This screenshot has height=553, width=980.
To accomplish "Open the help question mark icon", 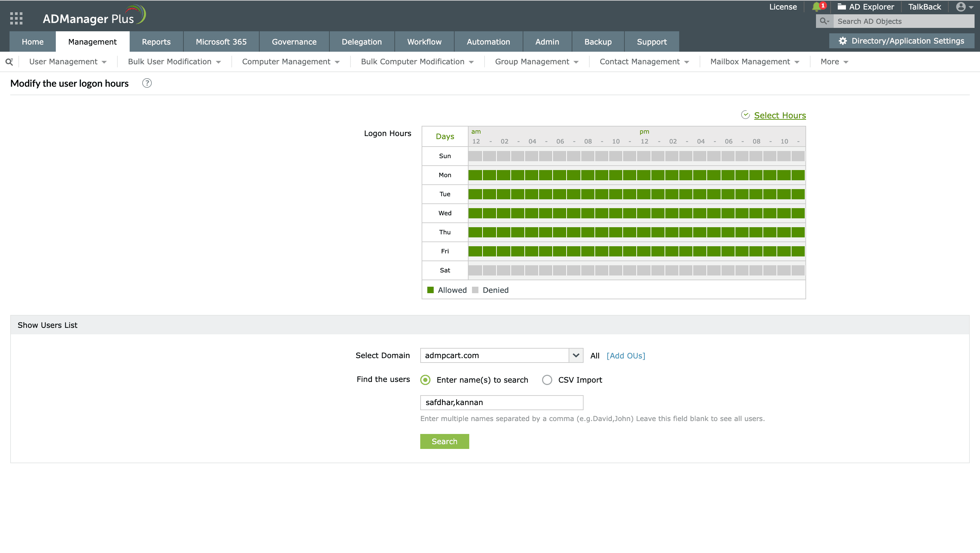I will pyautogui.click(x=147, y=83).
